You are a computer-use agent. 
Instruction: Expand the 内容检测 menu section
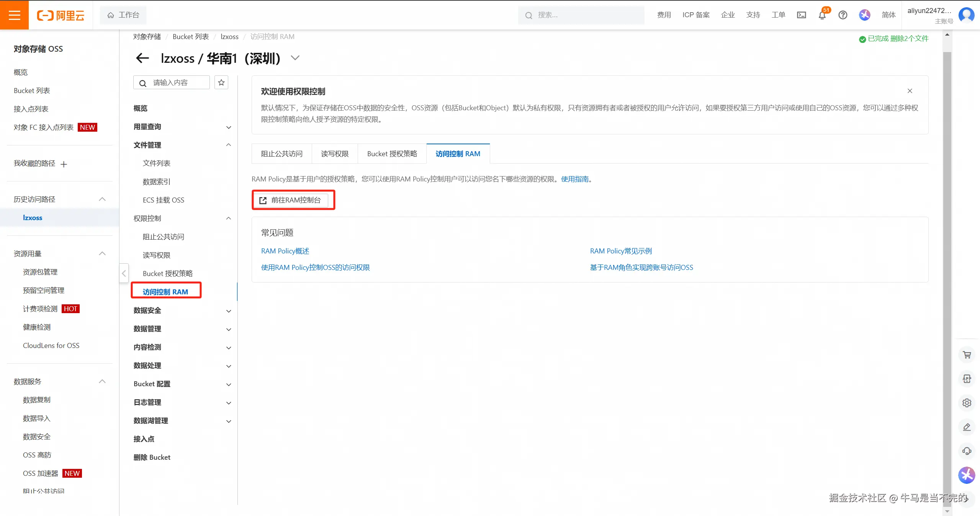[229, 348]
